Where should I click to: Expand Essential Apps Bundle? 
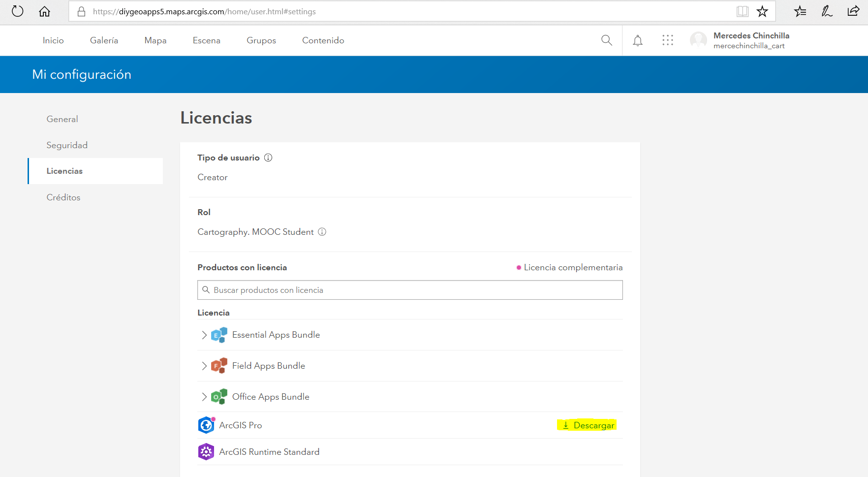tap(204, 335)
